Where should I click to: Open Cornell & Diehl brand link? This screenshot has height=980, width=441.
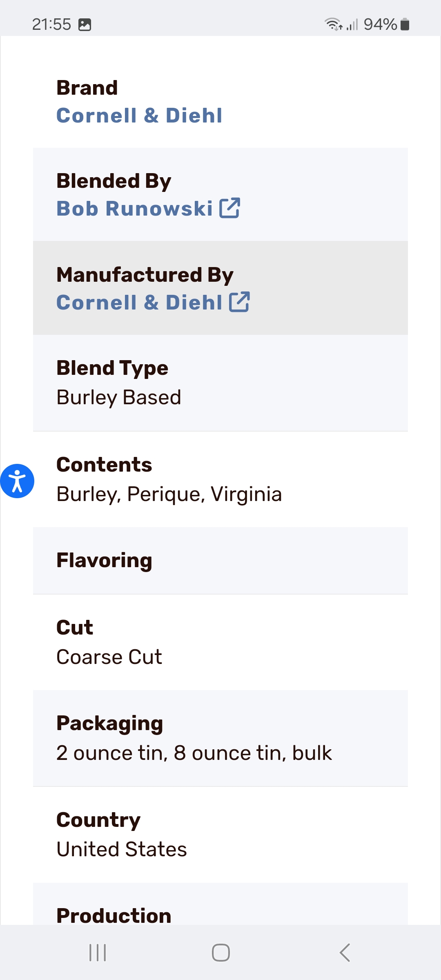pyautogui.click(x=140, y=116)
